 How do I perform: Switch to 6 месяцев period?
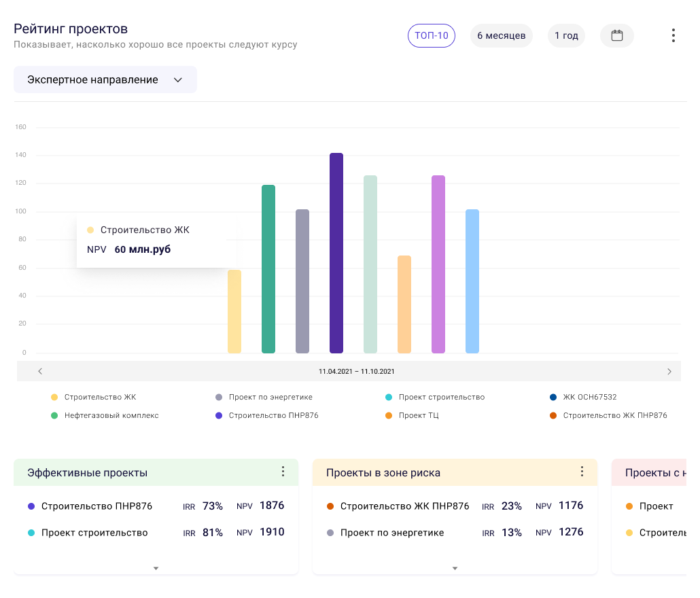pos(502,36)
